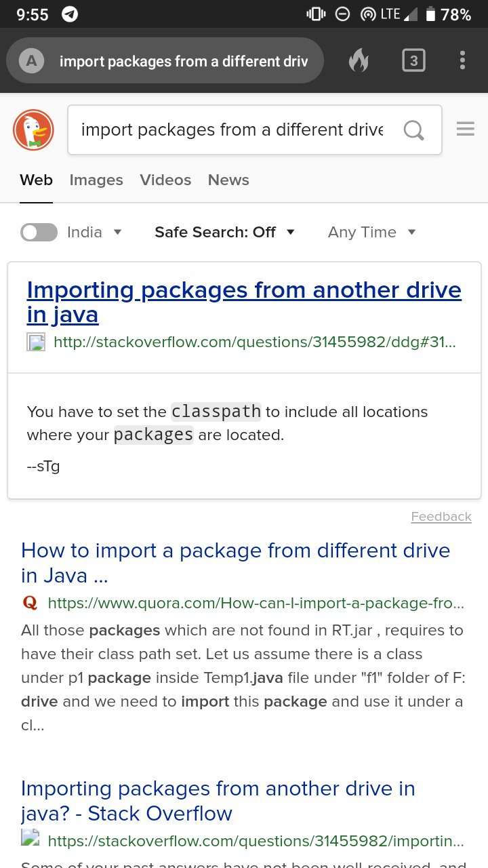Open the Quora 'How to import a package' result
This screenshot has width=488, height=868.
235,563
